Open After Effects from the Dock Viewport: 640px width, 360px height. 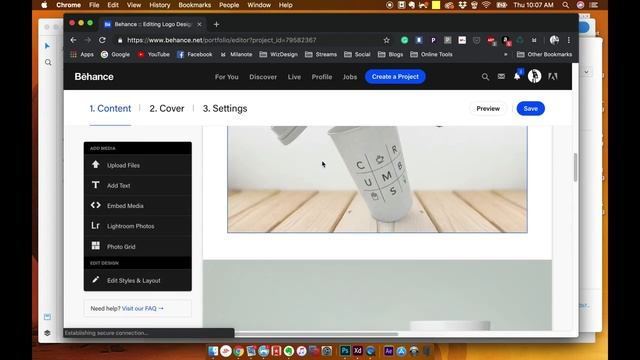[x=388, y=351]
